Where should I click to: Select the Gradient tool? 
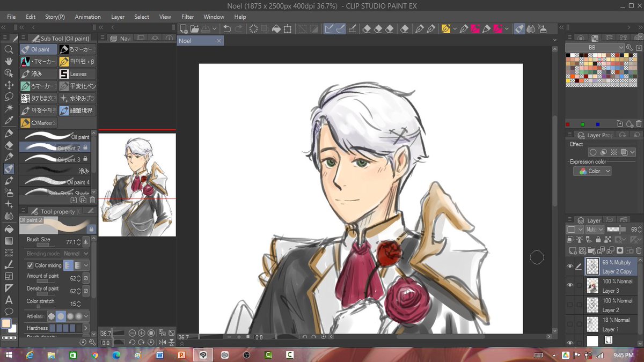tap(9, 240)
